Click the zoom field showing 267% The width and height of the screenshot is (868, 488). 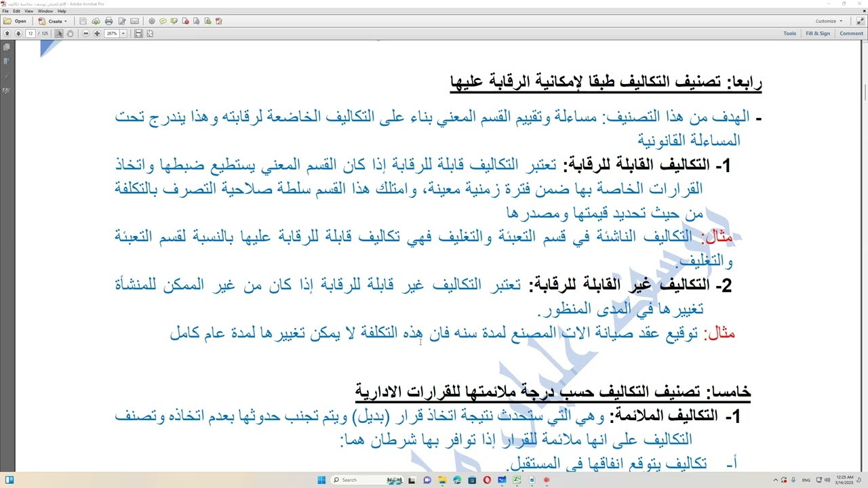click(112, 33)
